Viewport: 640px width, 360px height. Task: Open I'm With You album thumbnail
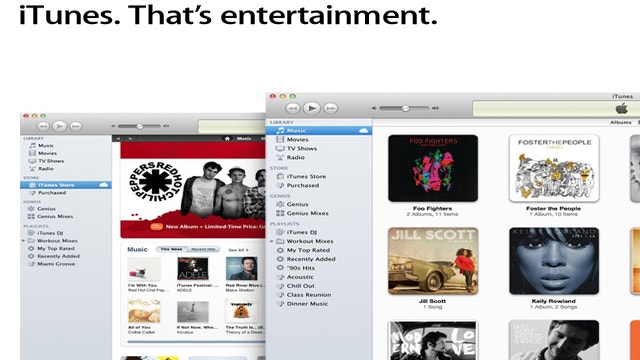click(144, 269)
